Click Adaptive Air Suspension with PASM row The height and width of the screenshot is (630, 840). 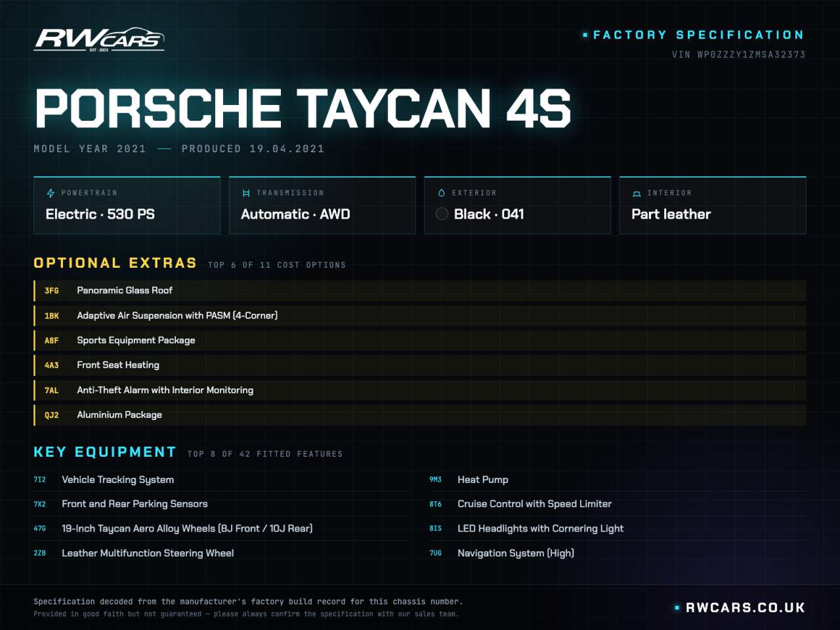click(420, 316)
